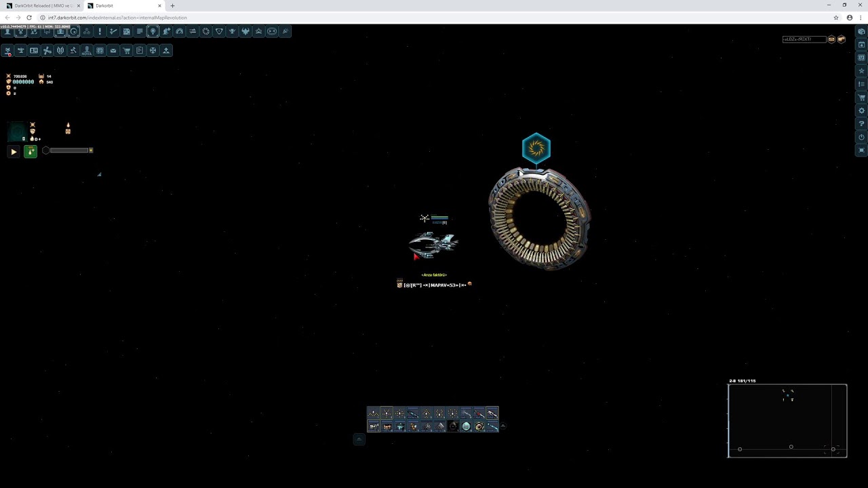Screen dimensions: 868x488
Task: Click the browser address bar
Action: 434,18
